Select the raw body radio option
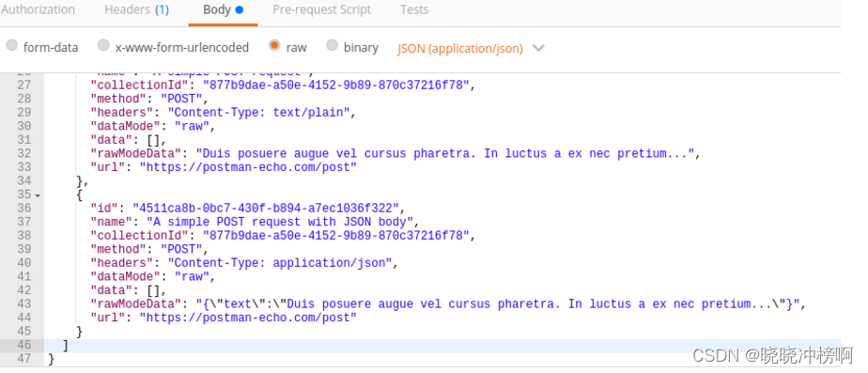 click(x=274, y=46)
